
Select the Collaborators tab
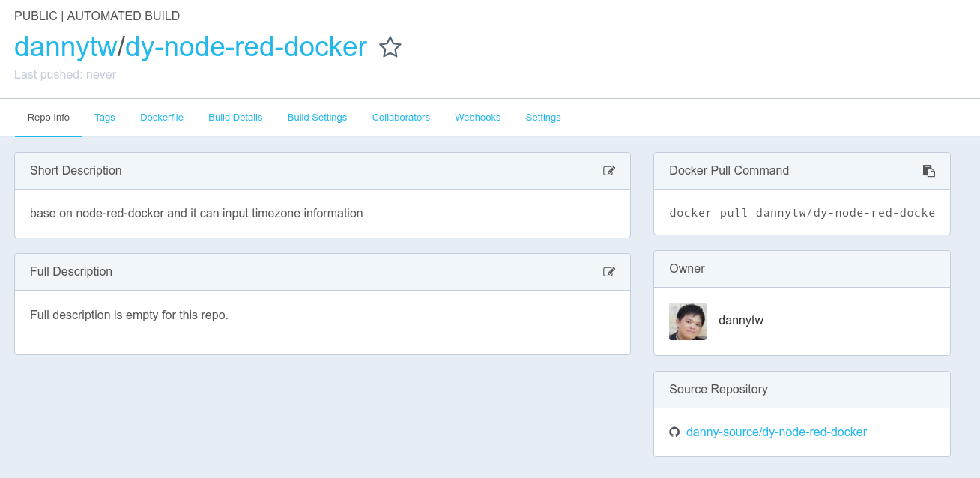coord(401,118)
